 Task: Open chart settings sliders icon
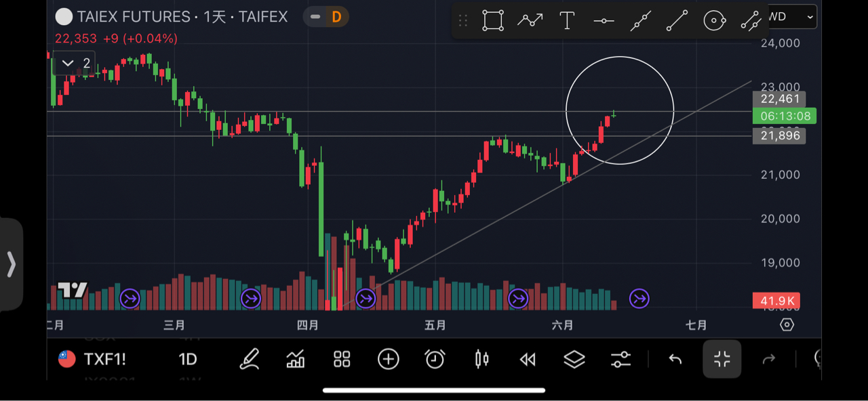coord(620,359)
